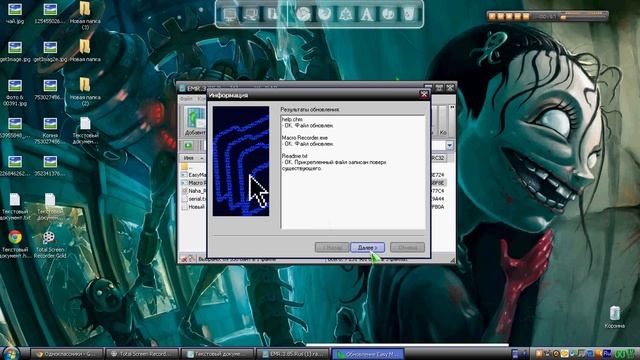
Task: Click the first orange player widget button
Action: 492,16
